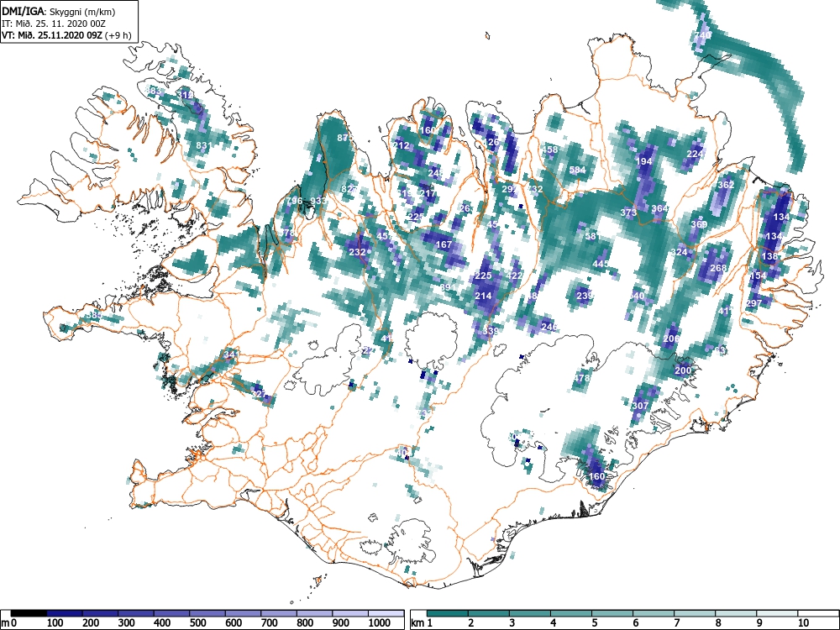Click the teal swatch above km 4

coord(571,613)
